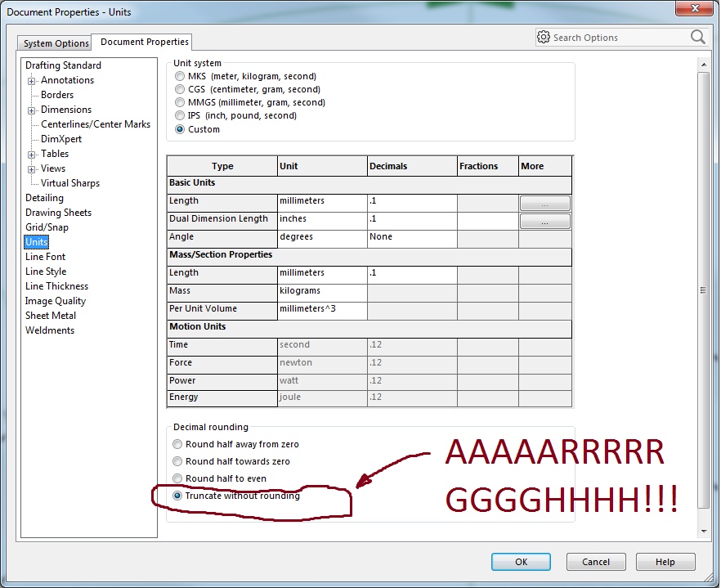The height and width of the screenshot is (588, 721).
Task: Click Basic Units Length fractions cell
Action: pos(487,203)
